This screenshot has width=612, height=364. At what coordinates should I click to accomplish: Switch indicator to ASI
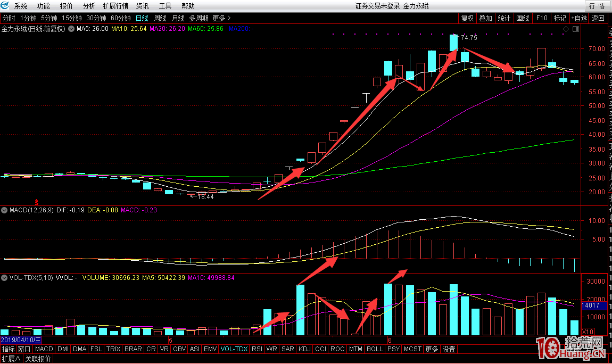pos(194,349)
